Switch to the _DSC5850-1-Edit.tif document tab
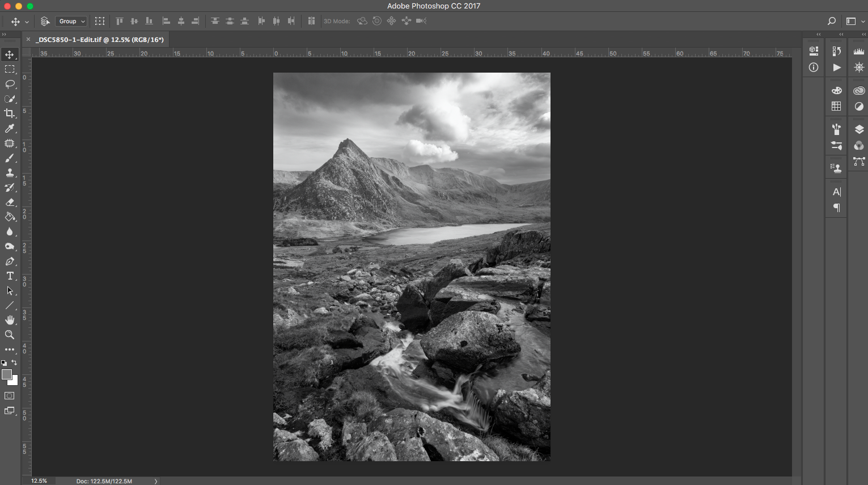The height and width of the screenshot is (485, 868). point(100,40)
